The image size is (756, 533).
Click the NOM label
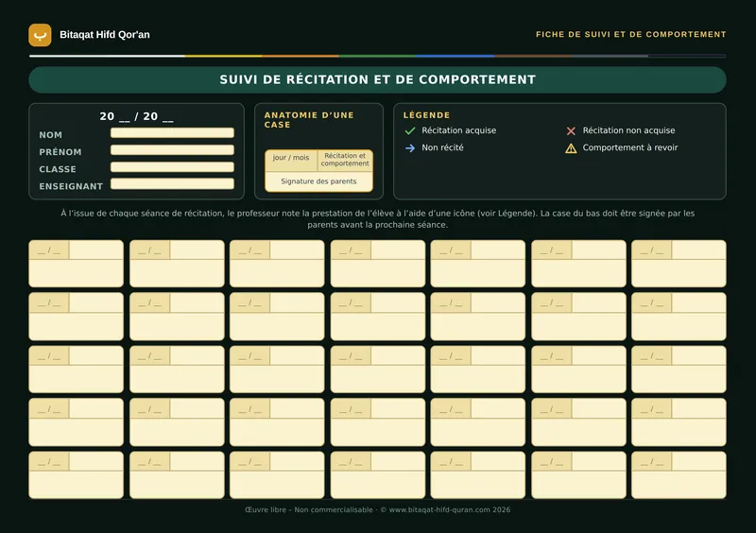(51, 135)
